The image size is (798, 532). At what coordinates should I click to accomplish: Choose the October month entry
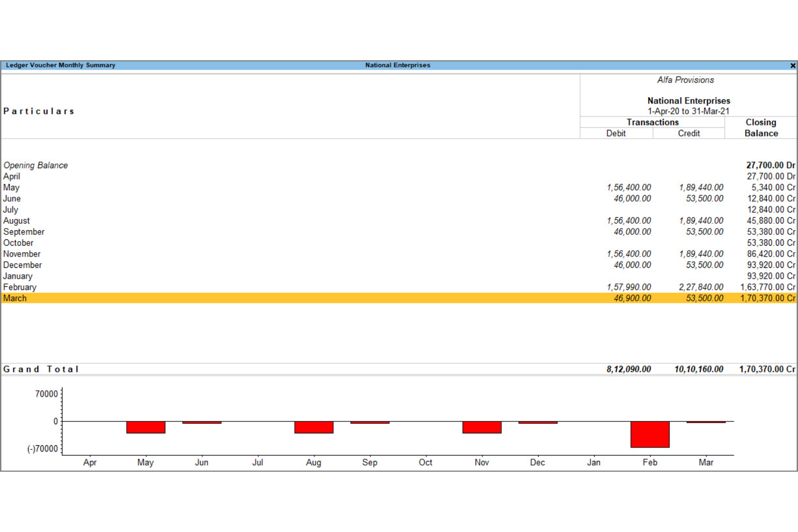point(18,243)
